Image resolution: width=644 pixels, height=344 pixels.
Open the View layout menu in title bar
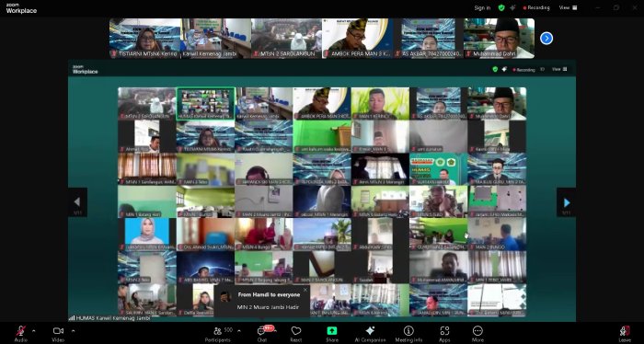(568, 7)
